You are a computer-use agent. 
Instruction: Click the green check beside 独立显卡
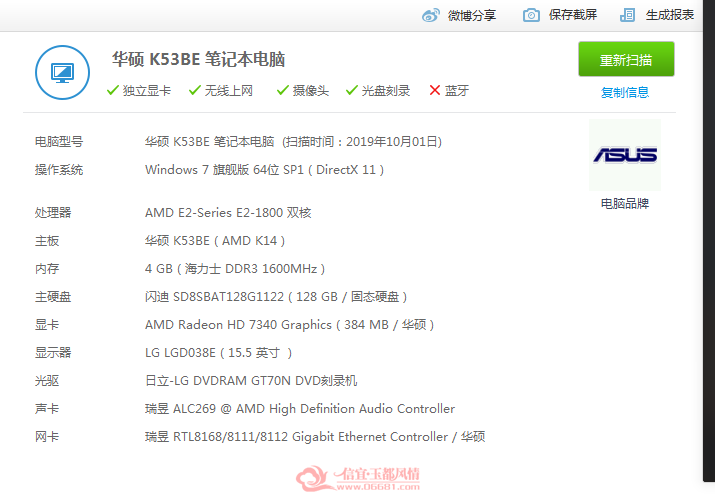[x=113, y=90]
